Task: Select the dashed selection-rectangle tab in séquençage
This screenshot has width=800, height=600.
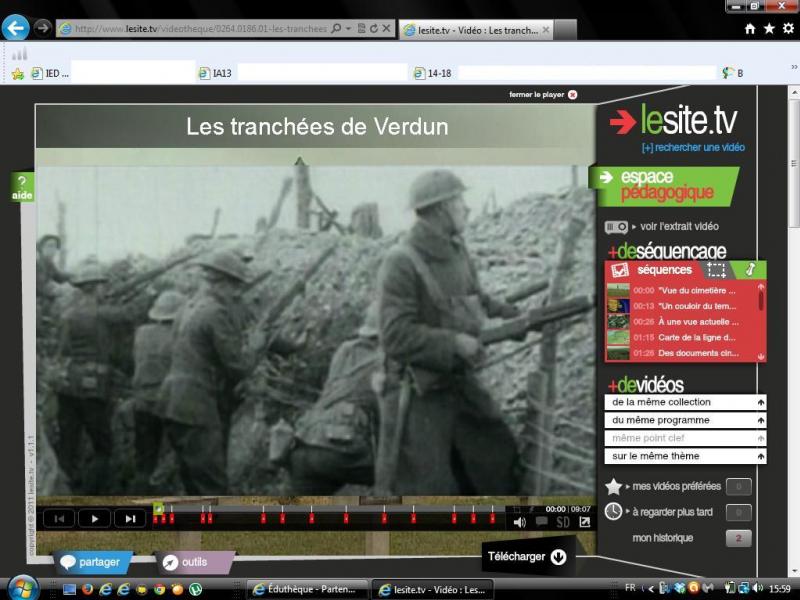Action: (x=716, y=269)
